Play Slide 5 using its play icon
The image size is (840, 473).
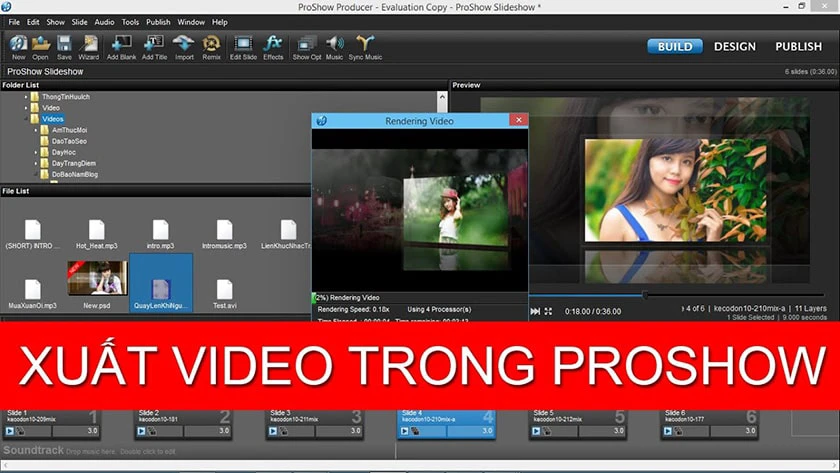pos(536,431)
